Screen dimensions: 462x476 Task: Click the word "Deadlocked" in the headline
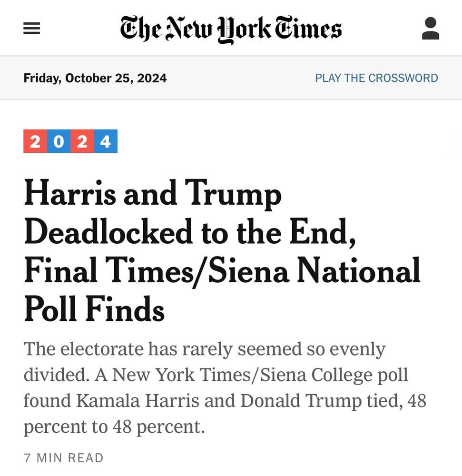[108, 232]
